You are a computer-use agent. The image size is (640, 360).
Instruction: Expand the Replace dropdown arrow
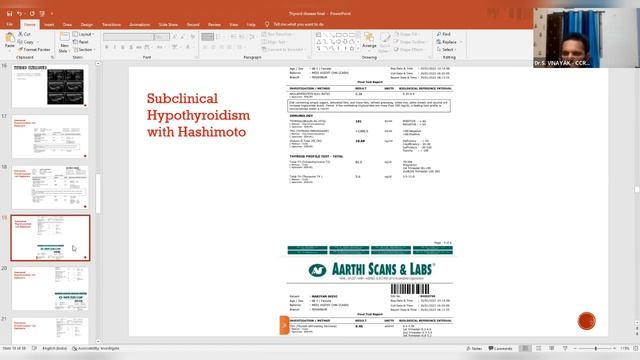point(461,42)
